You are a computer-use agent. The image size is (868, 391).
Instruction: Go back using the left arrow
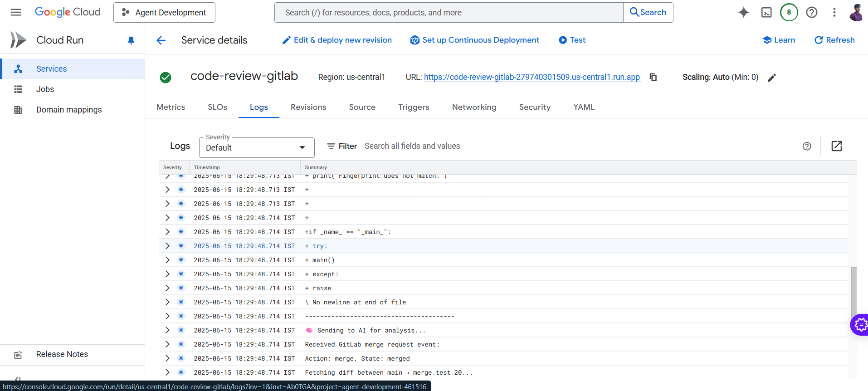tap(161, 40)
